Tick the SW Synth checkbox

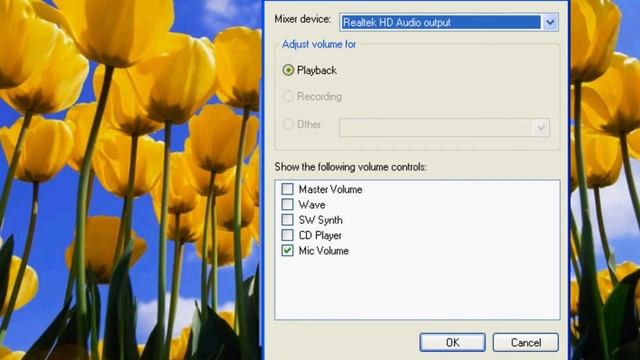click(x=287, y=220)
